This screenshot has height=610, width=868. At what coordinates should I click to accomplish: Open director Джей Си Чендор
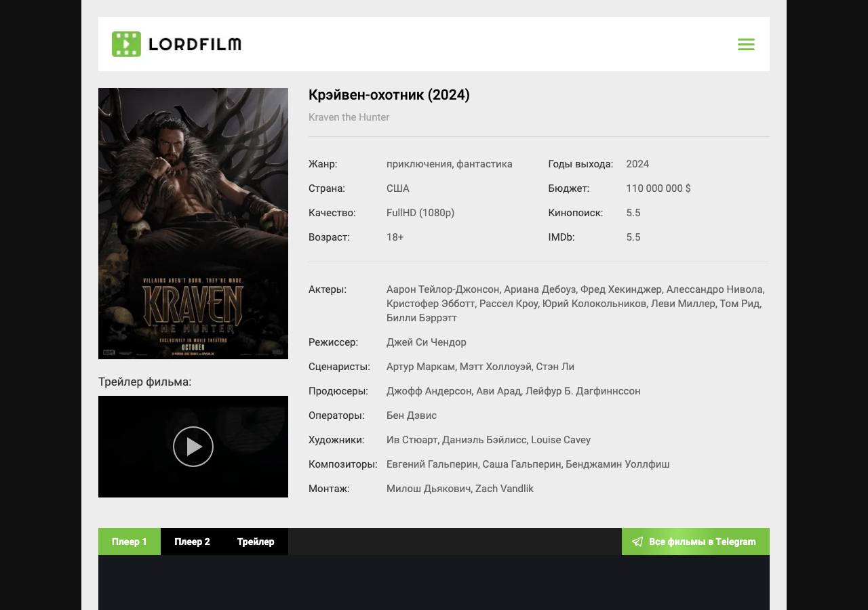coord(427,342)
